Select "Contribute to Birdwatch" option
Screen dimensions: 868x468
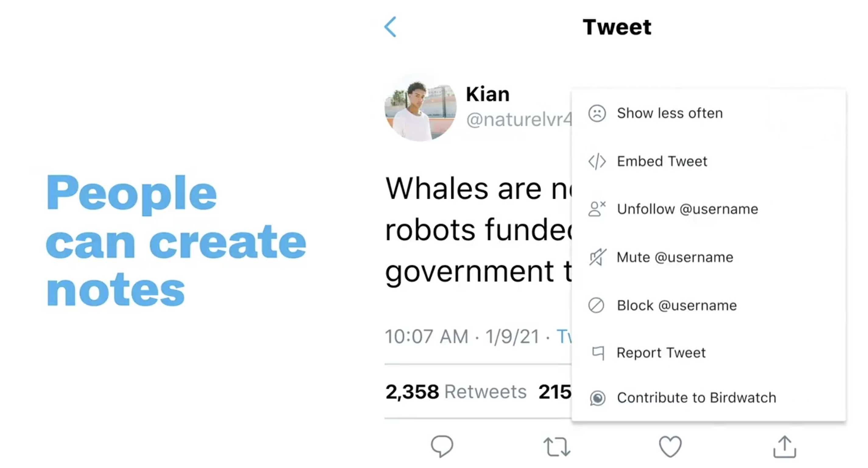[696, 398]
